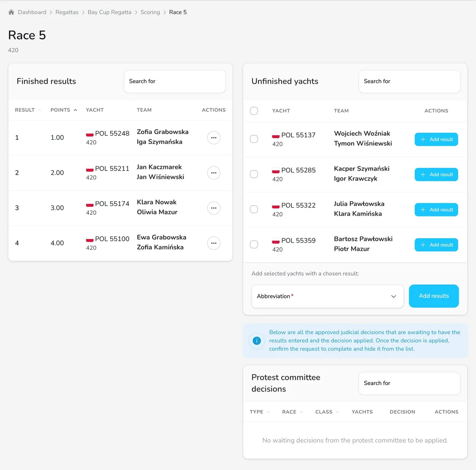Screen dimensions: 476x470
Task: Navigate to Scoring breadcrumb item
Action: (150, 12)
